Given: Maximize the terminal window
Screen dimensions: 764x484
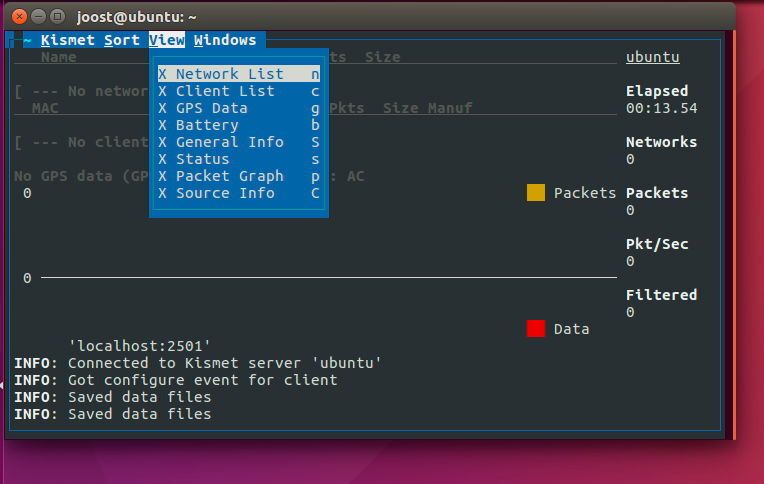Looking at the screenshot, I should point(57,16).
